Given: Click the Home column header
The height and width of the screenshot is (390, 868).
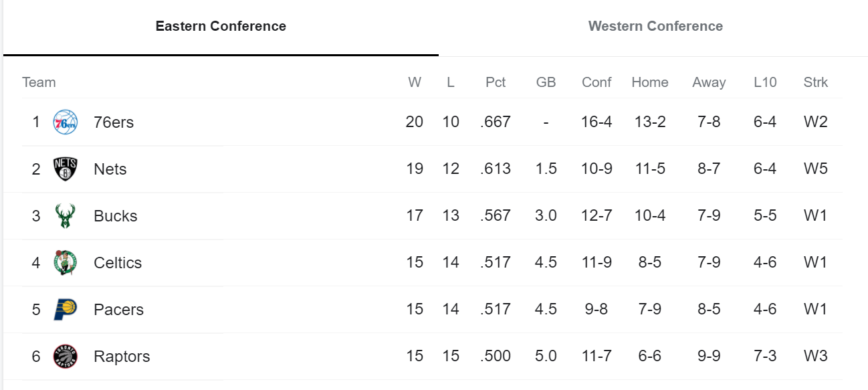Looking at the screenshot, I should pyautogui.click(x=649, y=82).
